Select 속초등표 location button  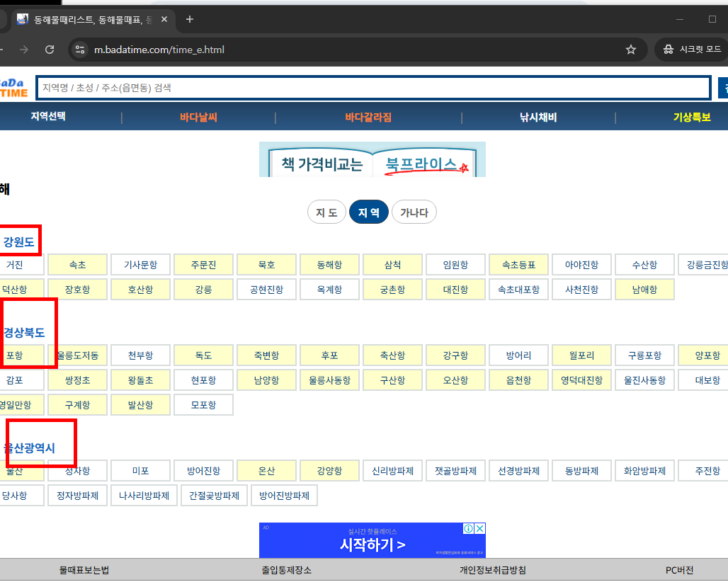[518, 265]
